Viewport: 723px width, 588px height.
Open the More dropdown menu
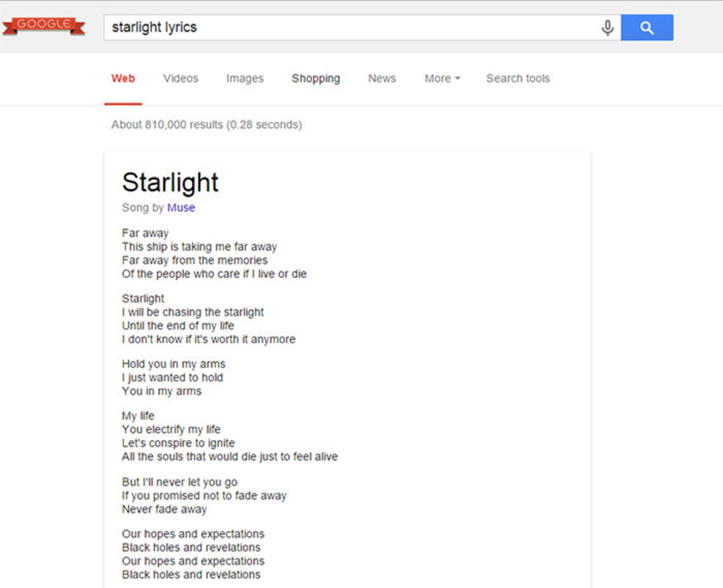pos(441,78)
